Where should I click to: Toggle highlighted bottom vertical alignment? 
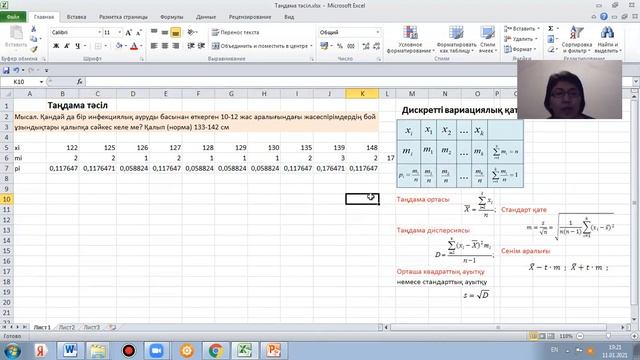pyautogui.click(x=176, y=32)
